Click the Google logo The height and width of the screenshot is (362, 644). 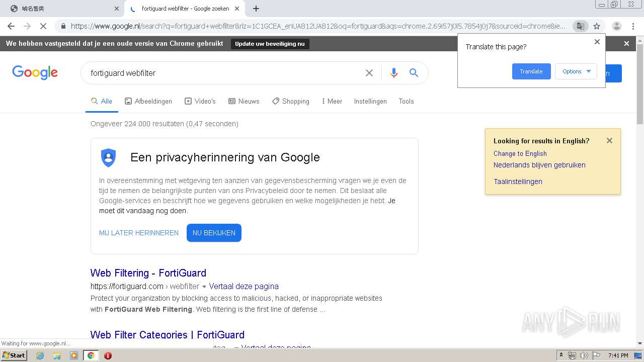tap(35, 73)
